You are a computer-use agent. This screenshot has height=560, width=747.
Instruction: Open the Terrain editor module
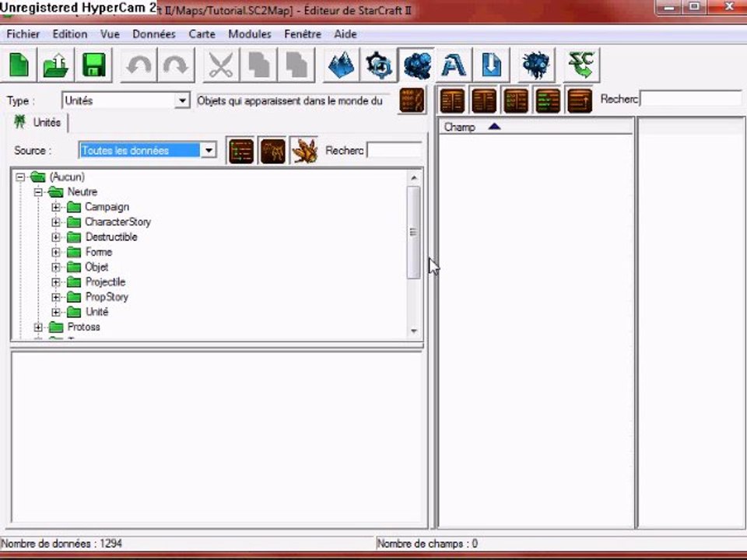pos(341,65)
